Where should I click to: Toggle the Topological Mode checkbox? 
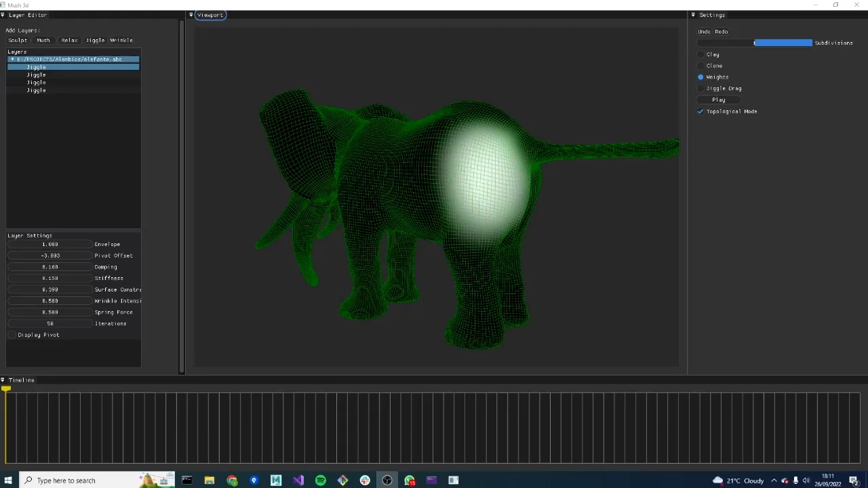(x=701, y=111)
